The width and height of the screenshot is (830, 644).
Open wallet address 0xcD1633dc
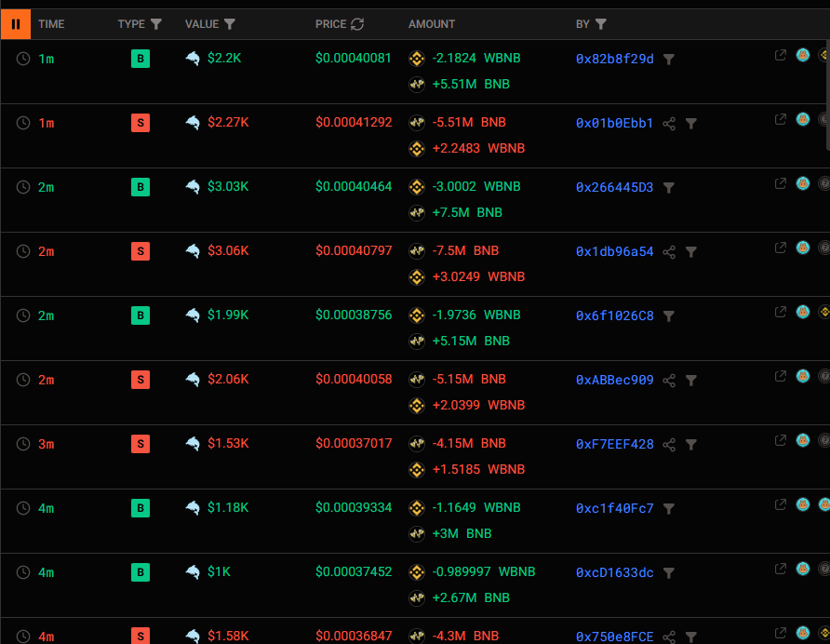pos(614,572)
